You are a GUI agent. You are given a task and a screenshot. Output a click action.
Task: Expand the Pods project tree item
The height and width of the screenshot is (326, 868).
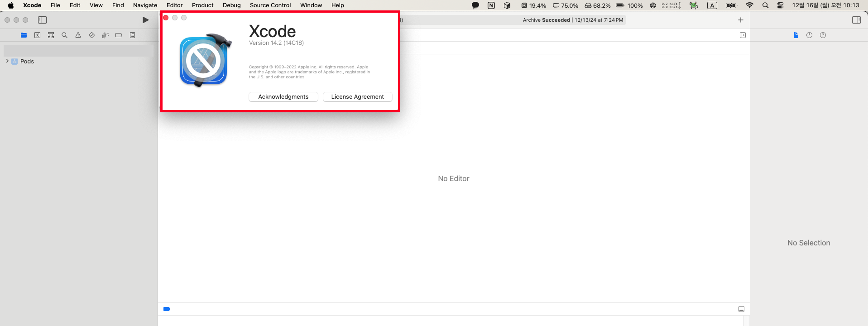[7, 61]
